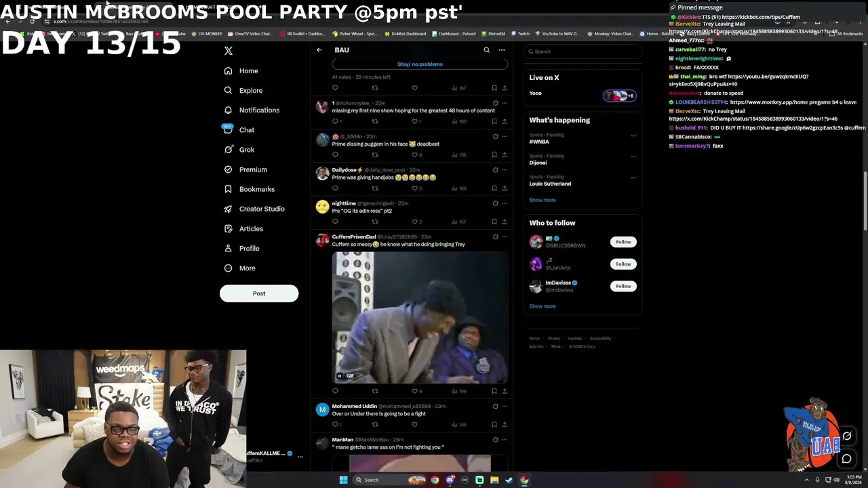Open the Home page in X sidebar

coord(241,70)
